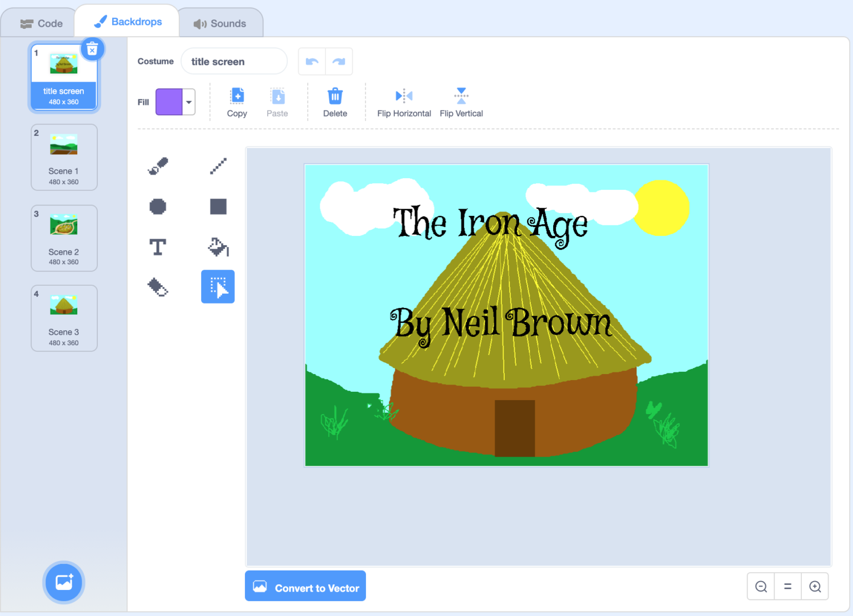Select the Line tool
Viewport: 853px width, 616px height.
point(218,165)
